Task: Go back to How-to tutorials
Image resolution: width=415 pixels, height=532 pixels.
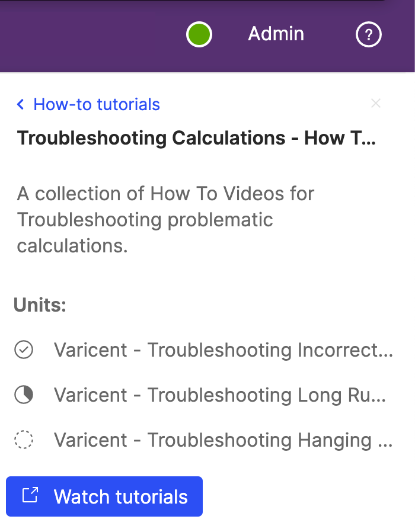Action: pyautogui.click(x=96, y=105)
